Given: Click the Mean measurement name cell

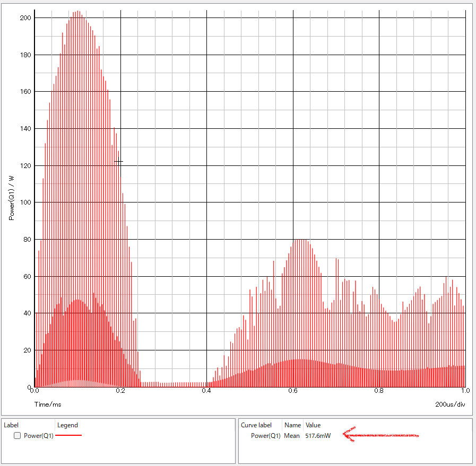Looking at the screenshot, I should pos(292,436).
